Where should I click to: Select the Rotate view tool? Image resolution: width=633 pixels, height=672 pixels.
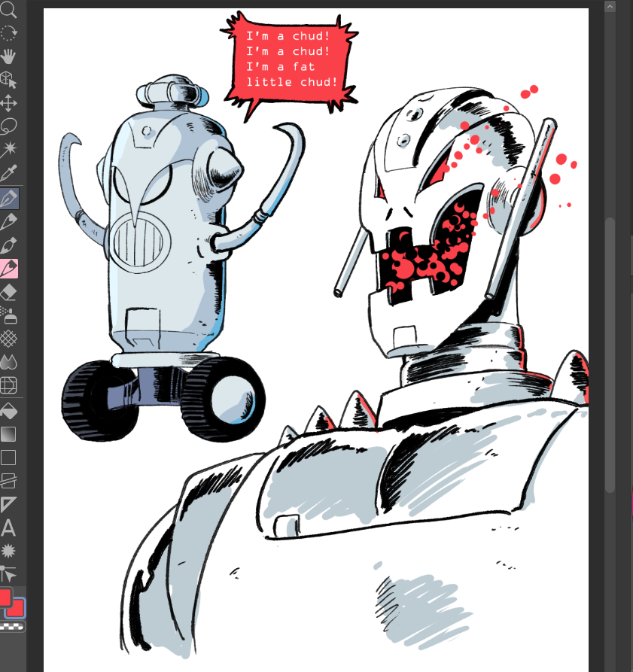pos(8,32)
